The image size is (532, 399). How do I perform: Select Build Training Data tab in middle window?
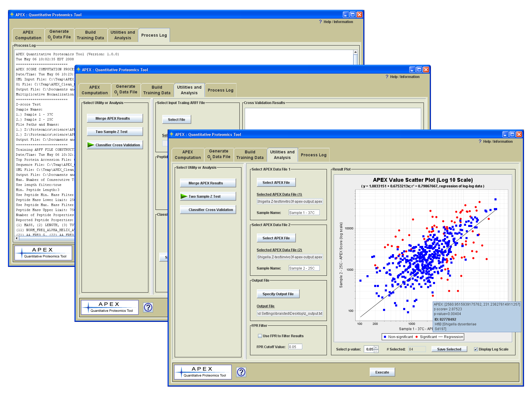(x=157, y=90)
